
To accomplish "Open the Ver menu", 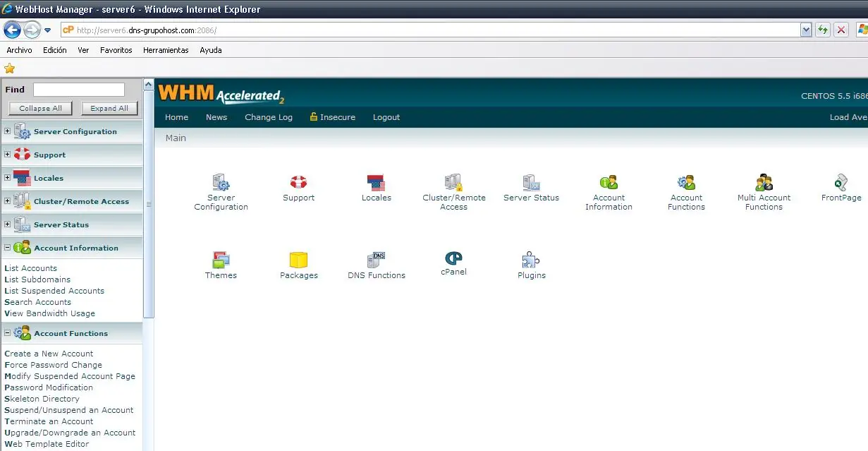I will pos(83,50).
